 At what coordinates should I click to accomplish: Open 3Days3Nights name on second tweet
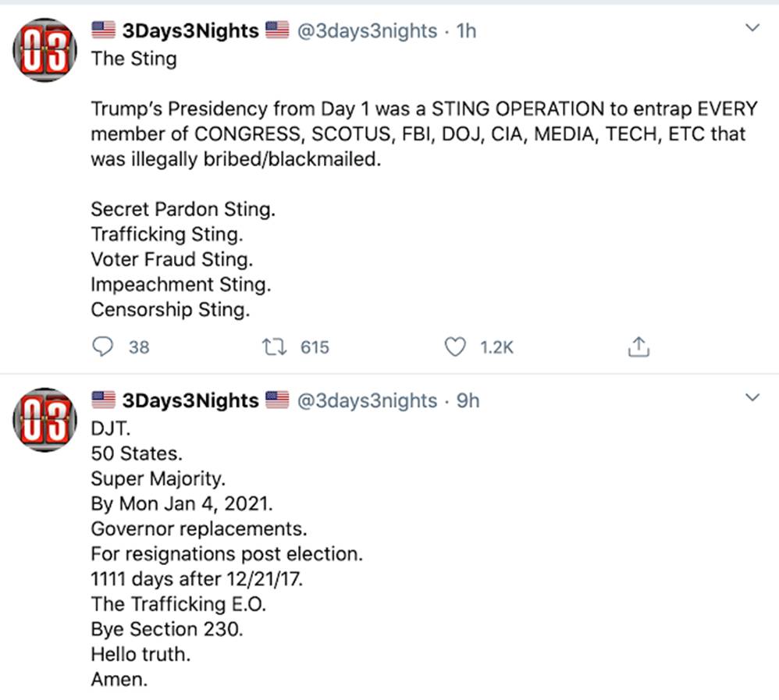point(190,400)
